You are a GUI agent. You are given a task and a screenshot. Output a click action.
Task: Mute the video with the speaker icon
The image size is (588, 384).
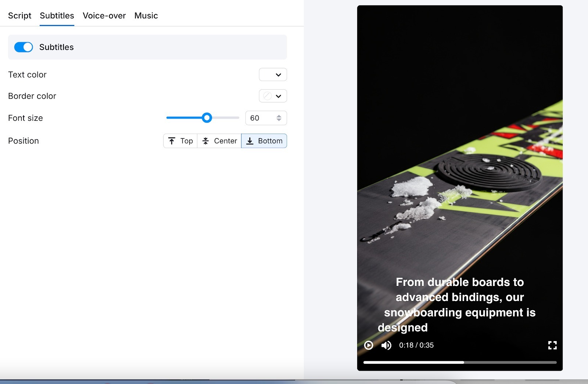tap(386, 345)
